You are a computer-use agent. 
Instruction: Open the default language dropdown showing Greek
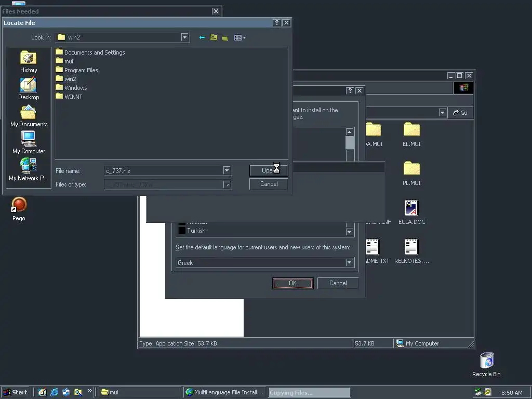pyautogui.click(x=349, y=262)
